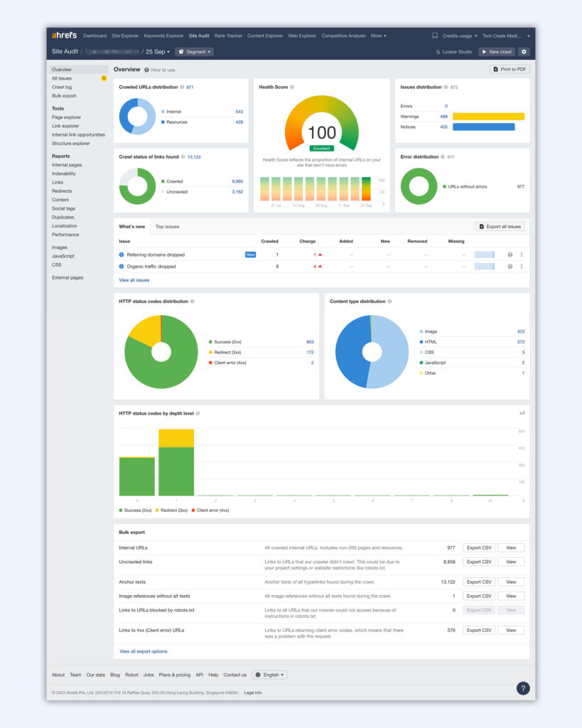Show info icon for Content type distribution

[389, 301]
